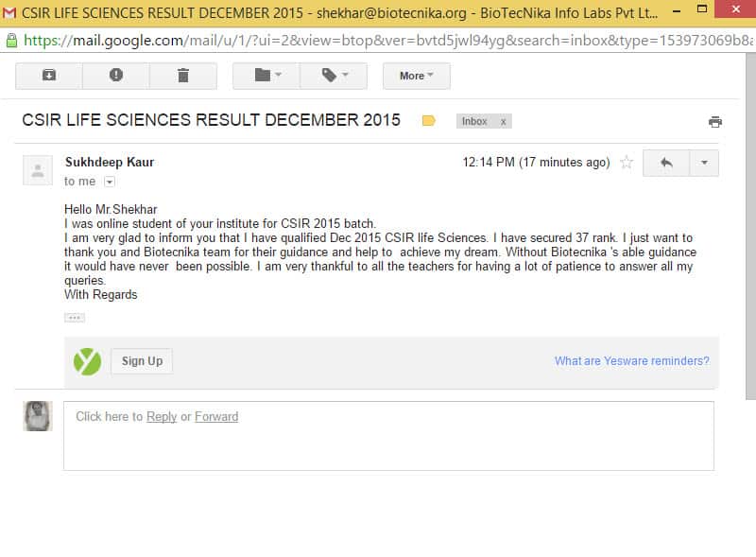
Task: Remove the Inbox label via its x
Action: tap(503, 122)
